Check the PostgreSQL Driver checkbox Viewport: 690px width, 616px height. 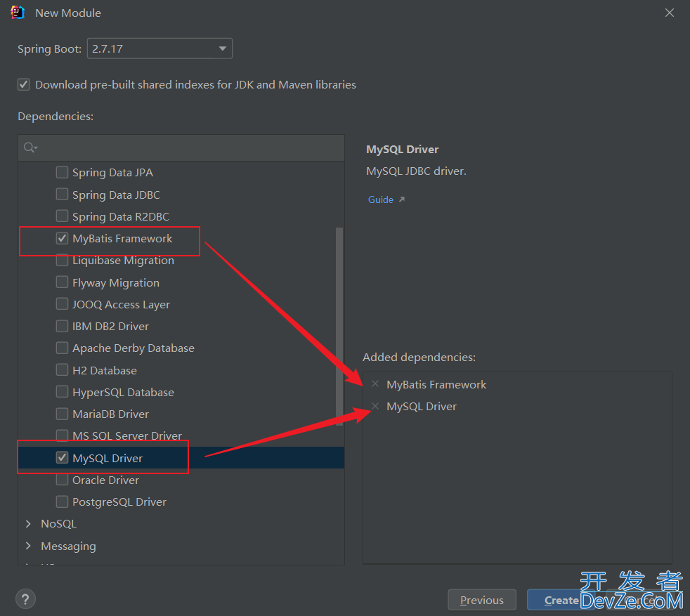62,502
